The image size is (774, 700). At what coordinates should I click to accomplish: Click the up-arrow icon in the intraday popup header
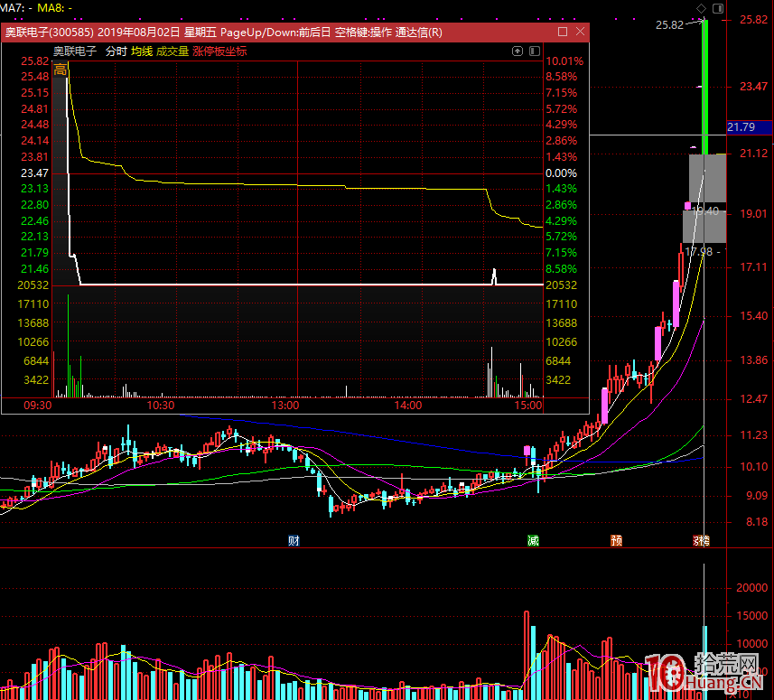(x=518, y=51)
